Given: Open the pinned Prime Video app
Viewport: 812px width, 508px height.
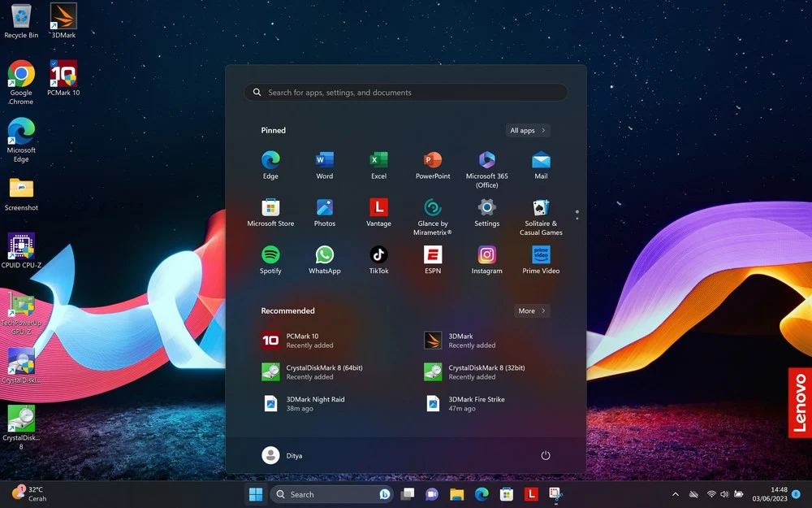Looking at the screenshot, I should click(541, 260).
